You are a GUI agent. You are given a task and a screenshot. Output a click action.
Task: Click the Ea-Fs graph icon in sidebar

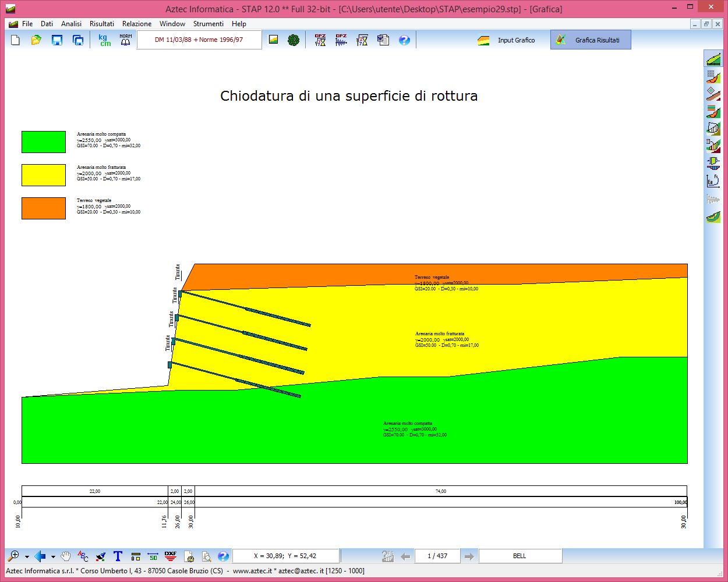point(713,181)
